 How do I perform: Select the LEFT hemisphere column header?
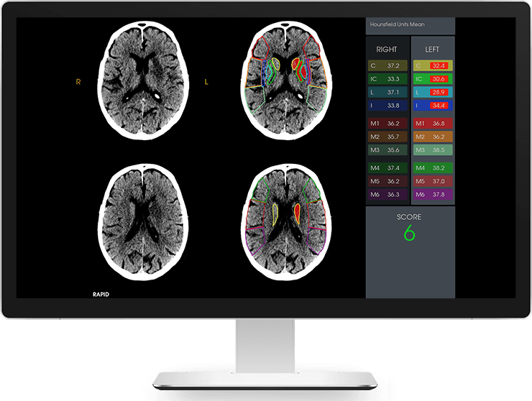[432, 50]
